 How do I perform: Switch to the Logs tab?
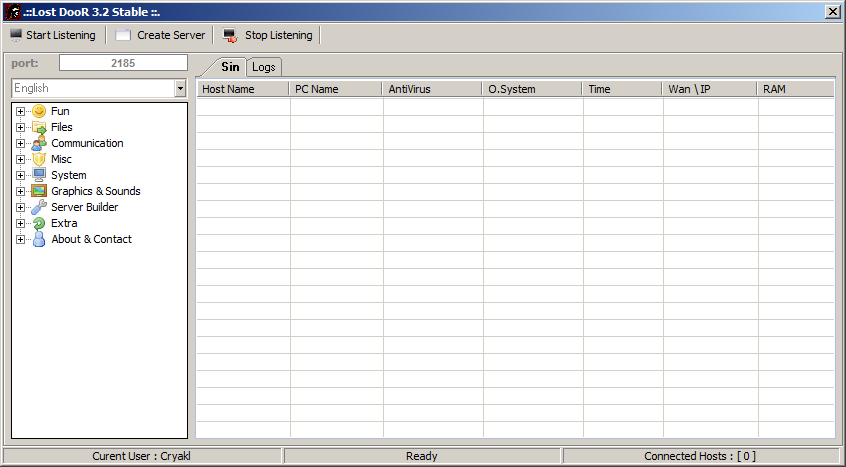click(x=264, y=67)
